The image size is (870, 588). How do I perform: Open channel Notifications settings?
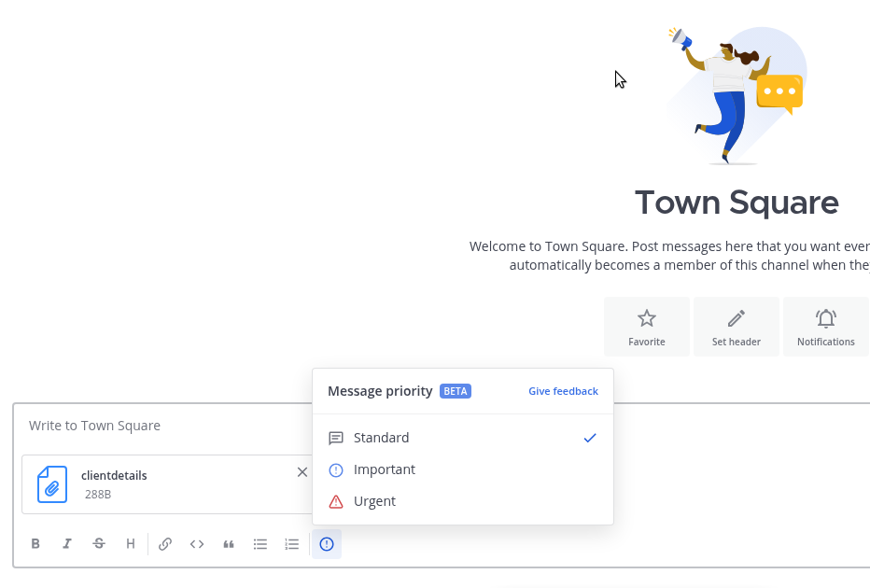point(825,326)
